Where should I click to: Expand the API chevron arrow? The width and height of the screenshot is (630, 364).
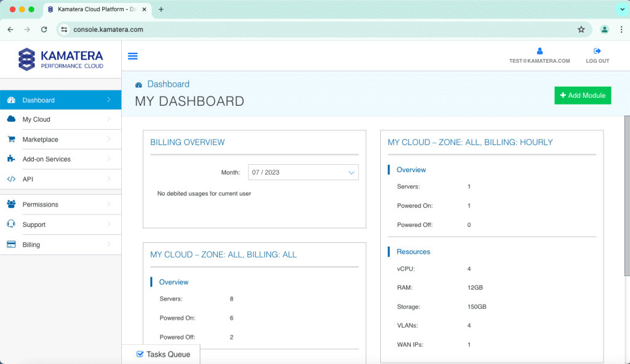pos(108,179)
